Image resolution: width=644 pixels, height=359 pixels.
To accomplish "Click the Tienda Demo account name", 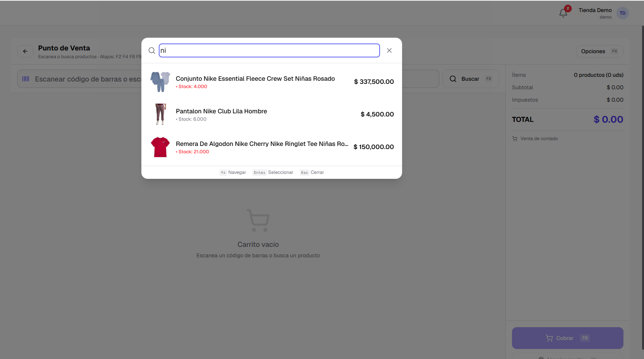I will pos(595,10).
